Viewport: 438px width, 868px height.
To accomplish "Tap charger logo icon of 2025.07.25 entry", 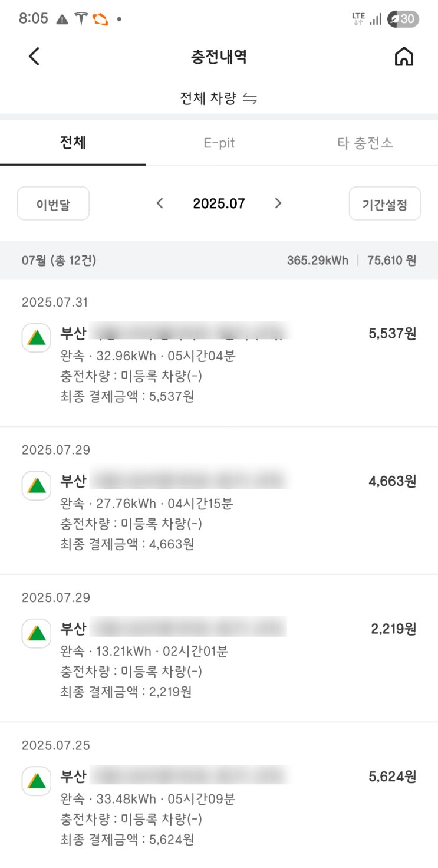I will [37, 781].
